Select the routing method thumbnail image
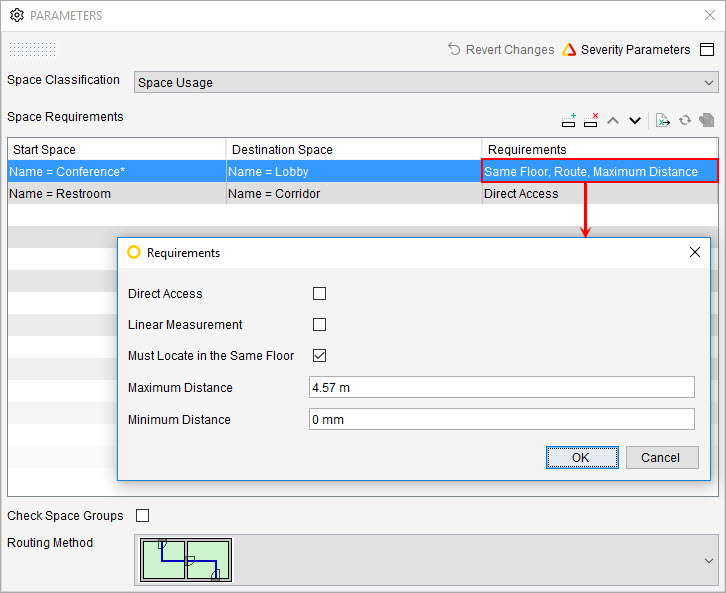 tap(186, 560)
